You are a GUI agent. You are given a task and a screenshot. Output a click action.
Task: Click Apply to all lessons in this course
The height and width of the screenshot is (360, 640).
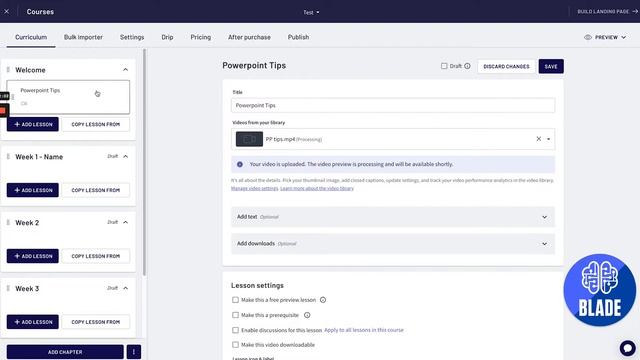pyautogui.click(x=364, y=330)
